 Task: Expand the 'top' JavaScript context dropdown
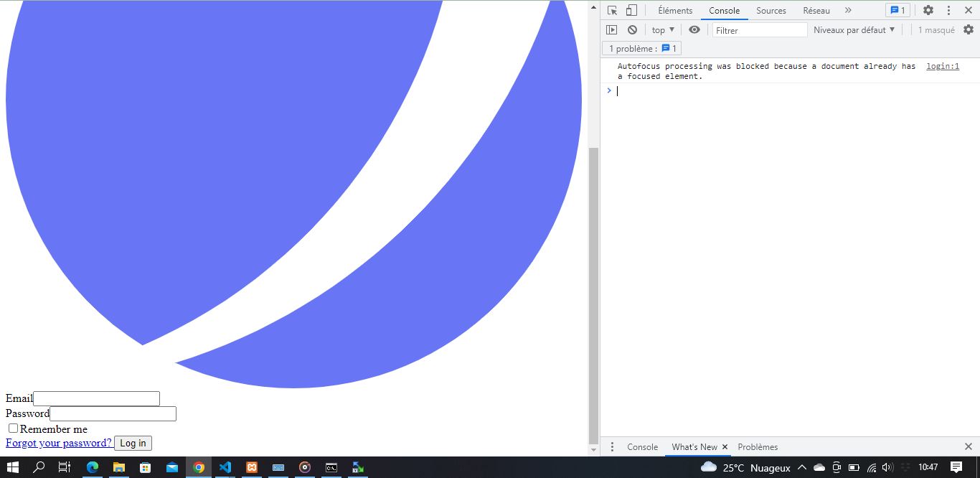coord(663,30)
